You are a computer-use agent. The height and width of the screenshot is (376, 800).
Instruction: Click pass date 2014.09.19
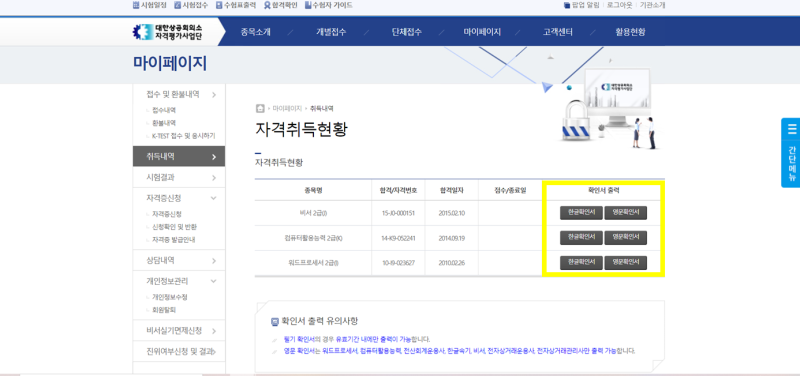452,238
